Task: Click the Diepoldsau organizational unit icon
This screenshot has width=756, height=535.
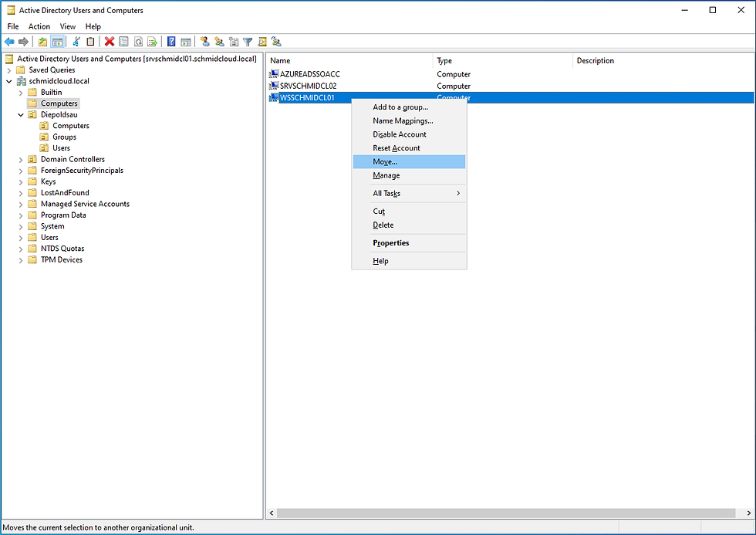Action: click(32, 115)
